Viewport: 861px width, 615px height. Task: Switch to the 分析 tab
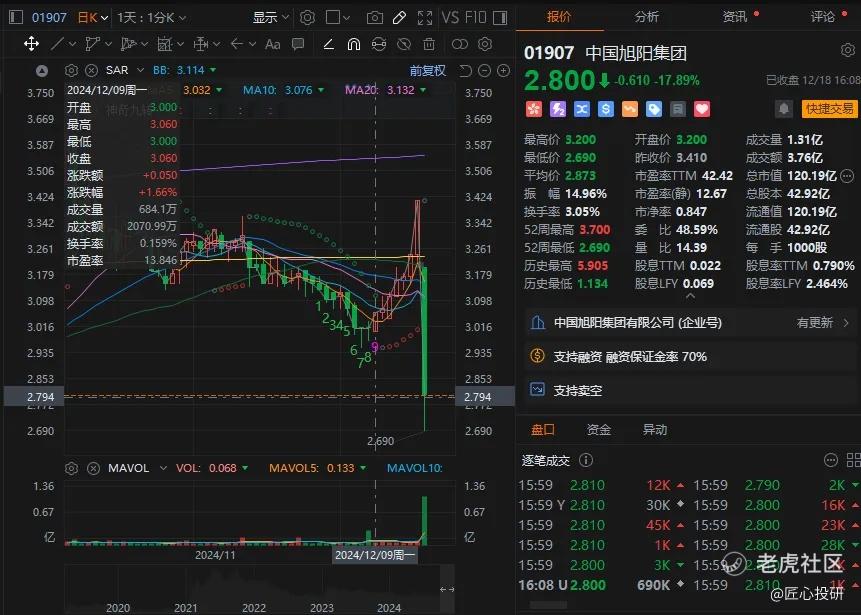coord(647,16)
